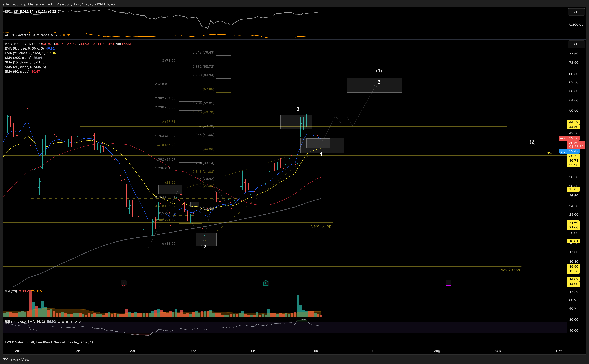Click the red Ask price label
The image size is (589, 364).
point(563,138)
